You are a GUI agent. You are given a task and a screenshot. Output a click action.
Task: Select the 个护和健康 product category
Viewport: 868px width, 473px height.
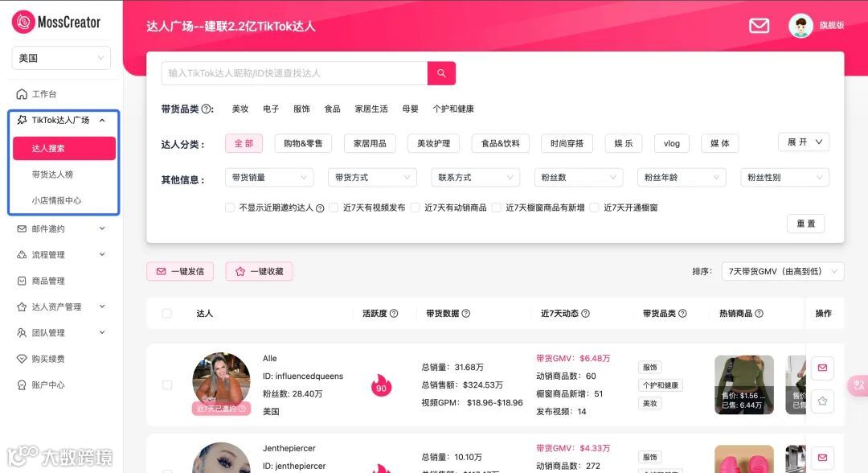coord(453,109)
